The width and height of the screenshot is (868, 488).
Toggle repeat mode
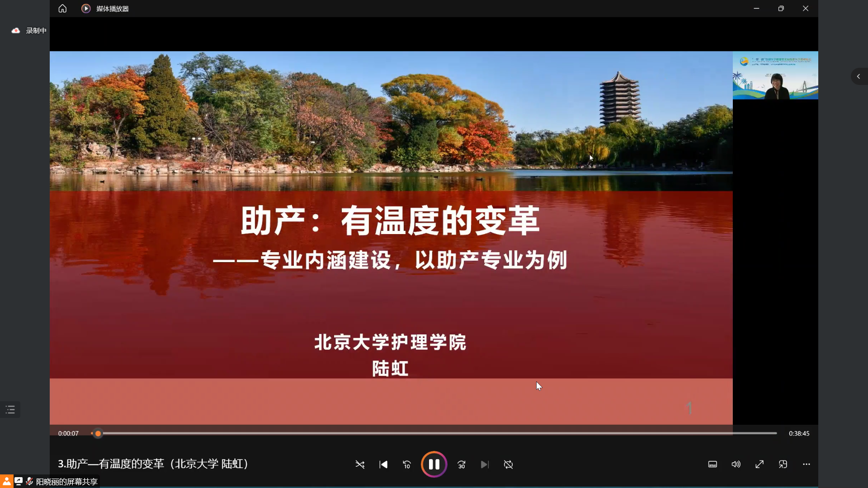508,465
